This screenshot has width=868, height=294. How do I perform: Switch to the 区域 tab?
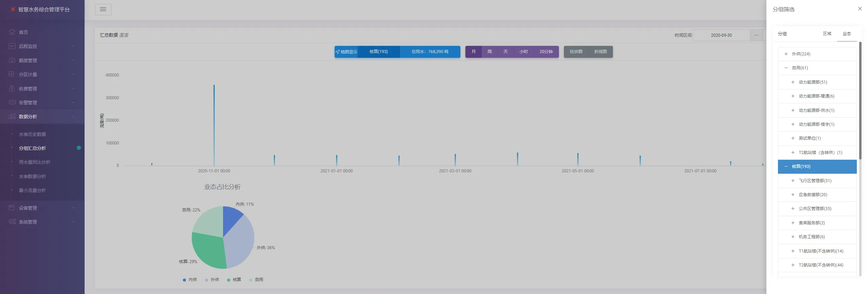pos(827,34)
